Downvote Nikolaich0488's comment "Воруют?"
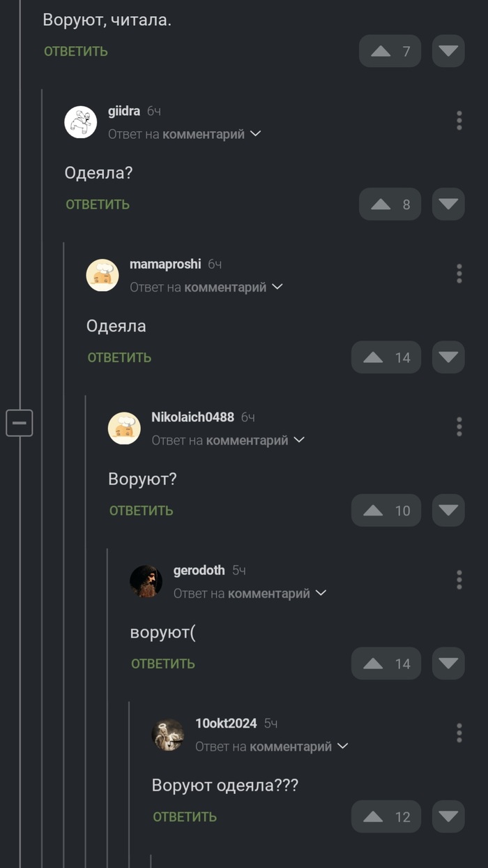The width and height of the screenshot is (488, 868). 448,510
